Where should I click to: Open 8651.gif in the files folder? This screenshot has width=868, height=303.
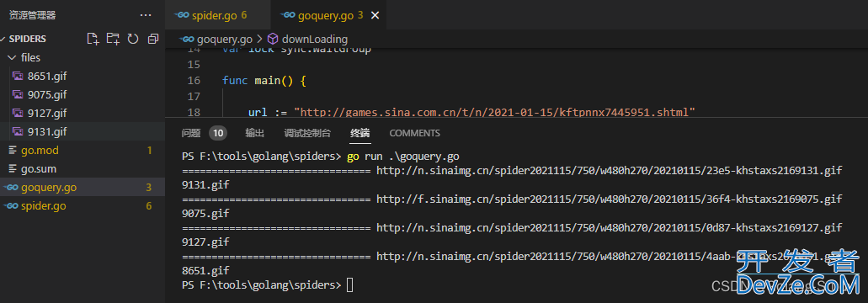coord(83,77)
